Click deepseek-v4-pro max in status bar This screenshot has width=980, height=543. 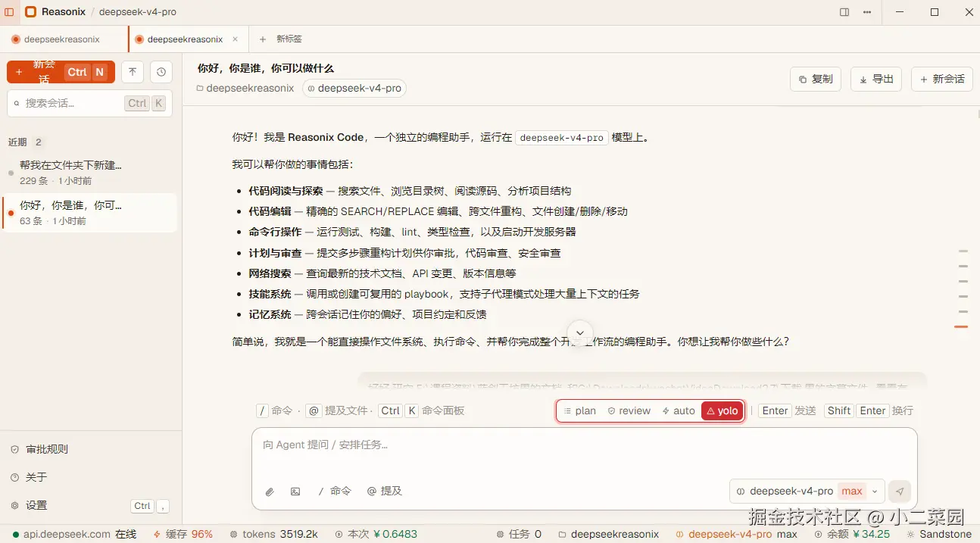[x=737, y=534]
